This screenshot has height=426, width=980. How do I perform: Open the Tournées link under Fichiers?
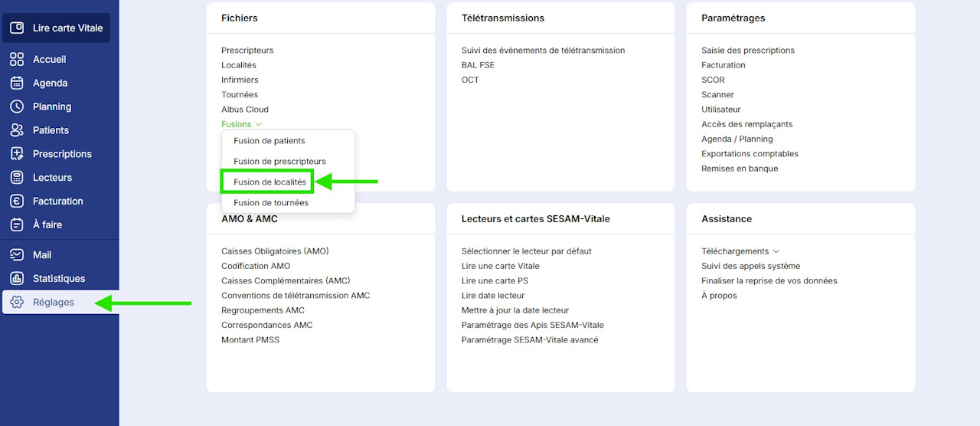(x=240, y=95)
